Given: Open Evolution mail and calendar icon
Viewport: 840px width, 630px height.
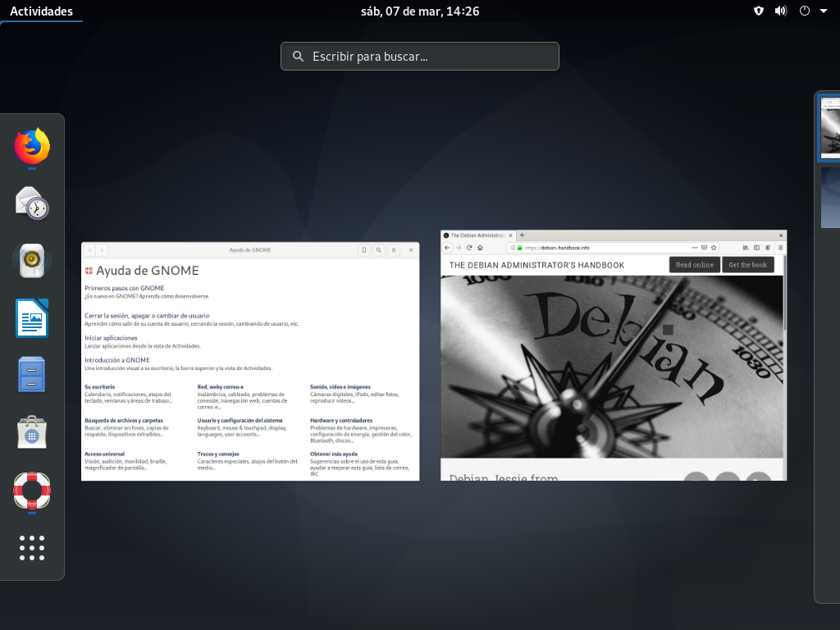Looking at the screenshot, I should 32,203.
